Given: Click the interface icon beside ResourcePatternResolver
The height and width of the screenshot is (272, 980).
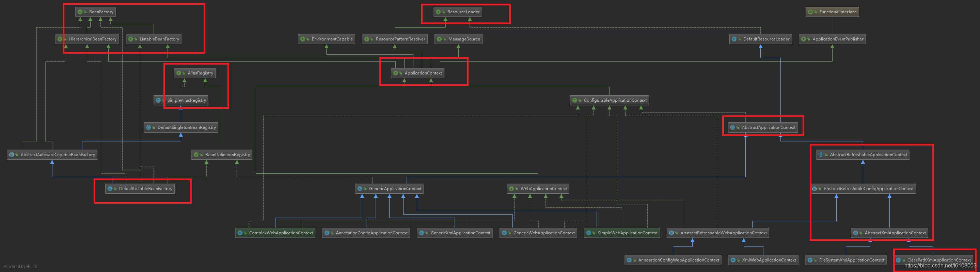Looking at the screenshot, I should point(366,39).
